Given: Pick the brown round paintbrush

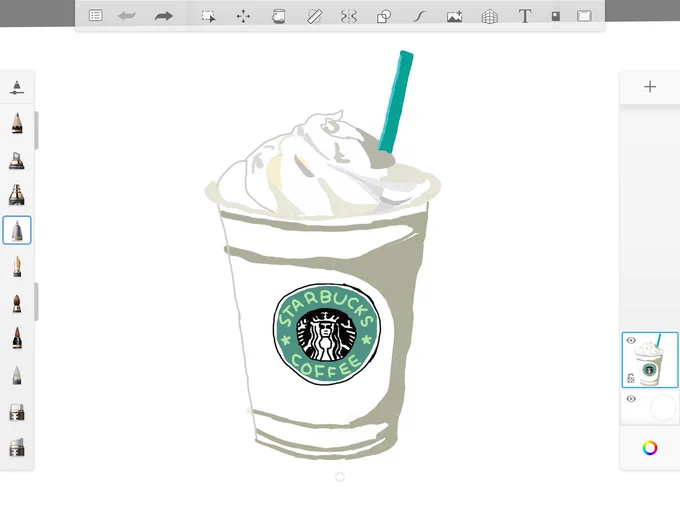Looking at the screenshot, I should pos(16,303).
